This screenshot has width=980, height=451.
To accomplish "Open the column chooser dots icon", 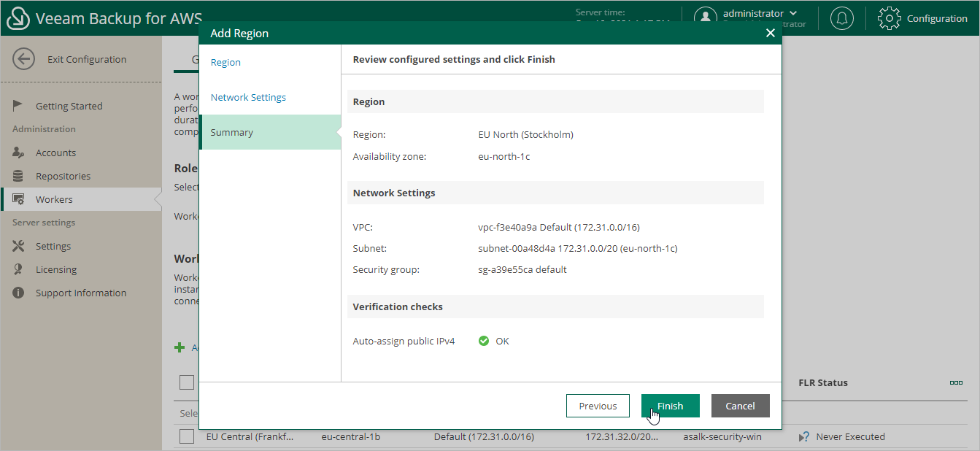I will coord(956,382).
